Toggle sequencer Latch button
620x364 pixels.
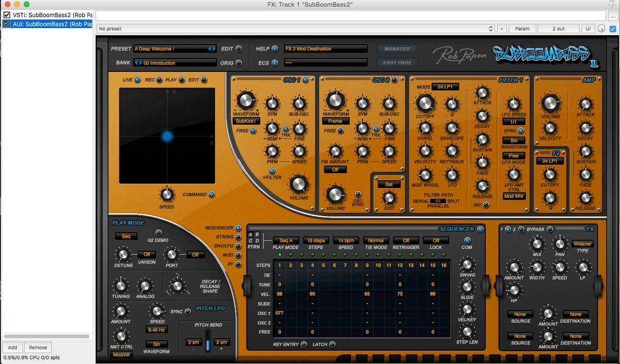click(332, 344)
